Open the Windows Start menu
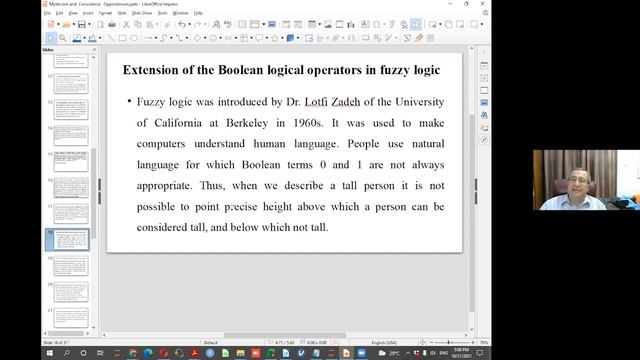Screen dimensions: 640x360 tap(49, 353)
